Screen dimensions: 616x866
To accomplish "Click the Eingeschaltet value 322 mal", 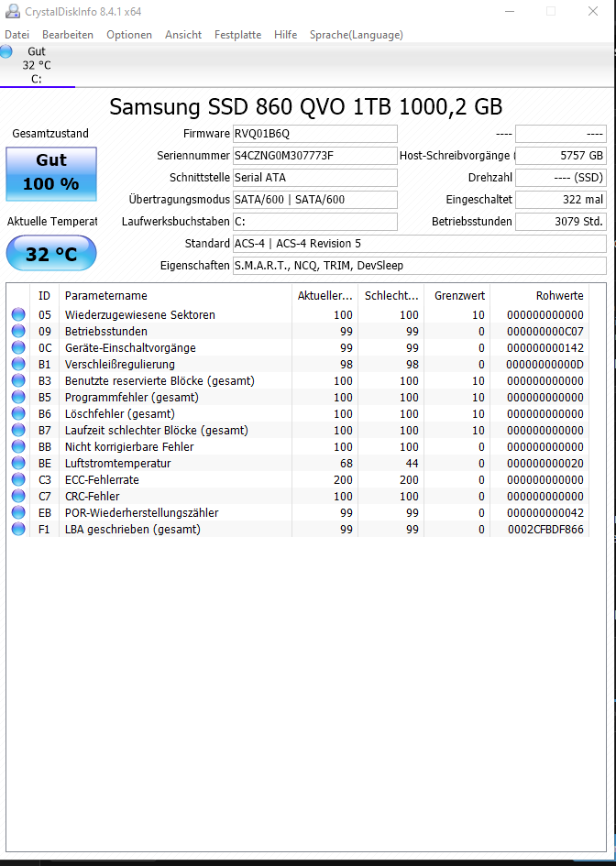I will pos(561,200).
